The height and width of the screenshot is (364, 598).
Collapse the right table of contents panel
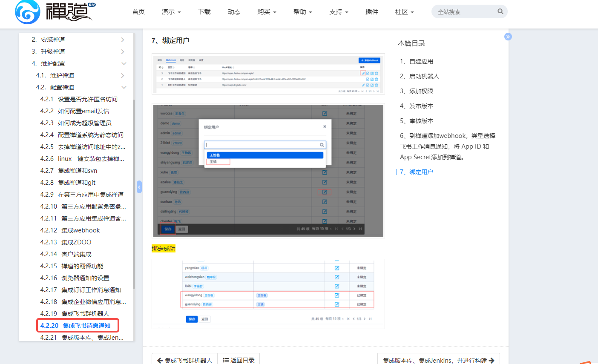[x=508, y=37]
